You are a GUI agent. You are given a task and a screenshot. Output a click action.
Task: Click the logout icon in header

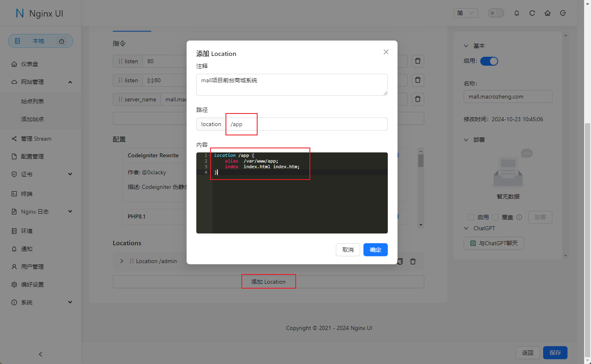point(563,13)
